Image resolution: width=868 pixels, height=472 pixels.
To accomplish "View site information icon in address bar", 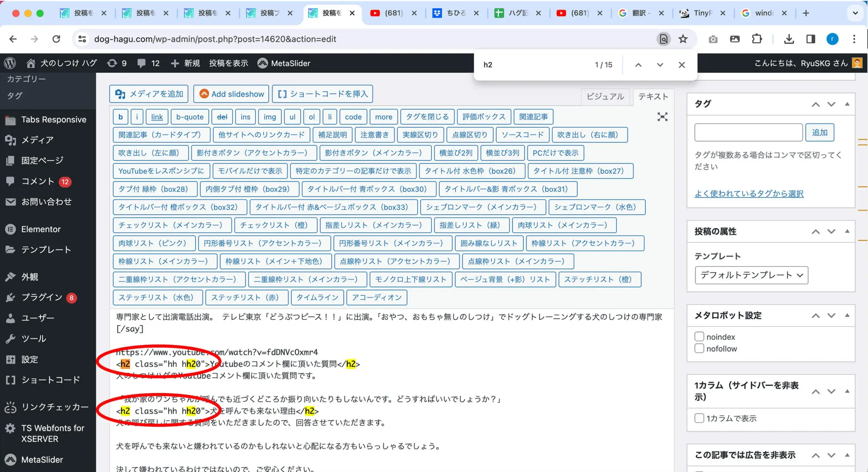I will point(82,39).
